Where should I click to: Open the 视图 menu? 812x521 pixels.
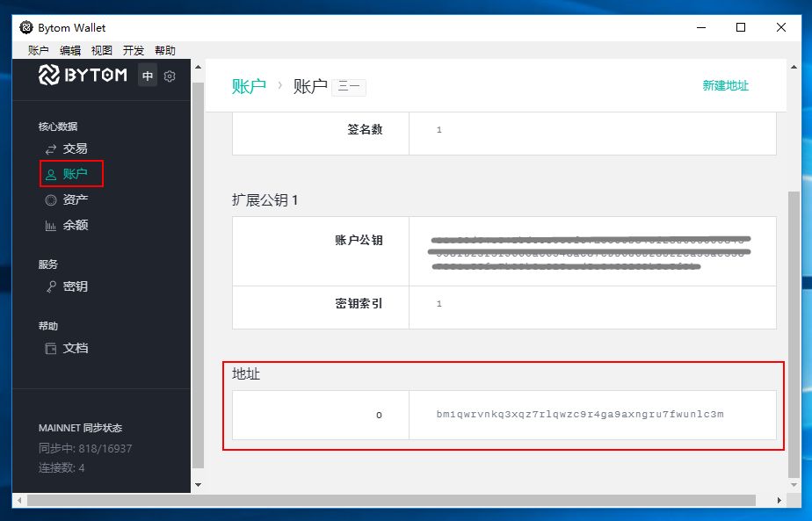(102, 50)
